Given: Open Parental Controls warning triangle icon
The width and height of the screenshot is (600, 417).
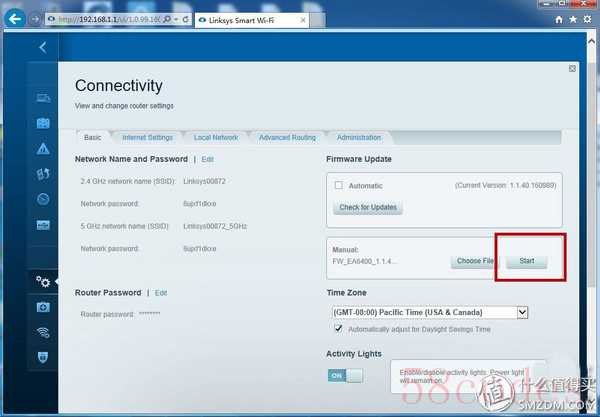Looking at the screenshot, I should click(x=43, y=148).
